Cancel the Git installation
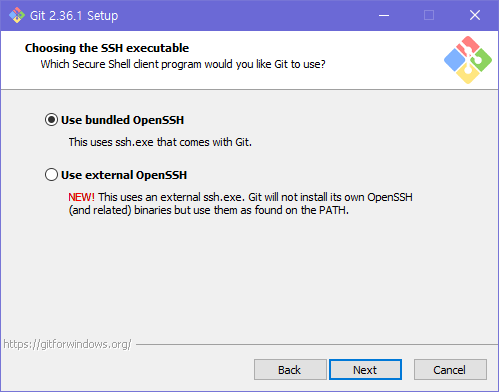The height and width of the screenshot is (392, 499). coord(450,370)
